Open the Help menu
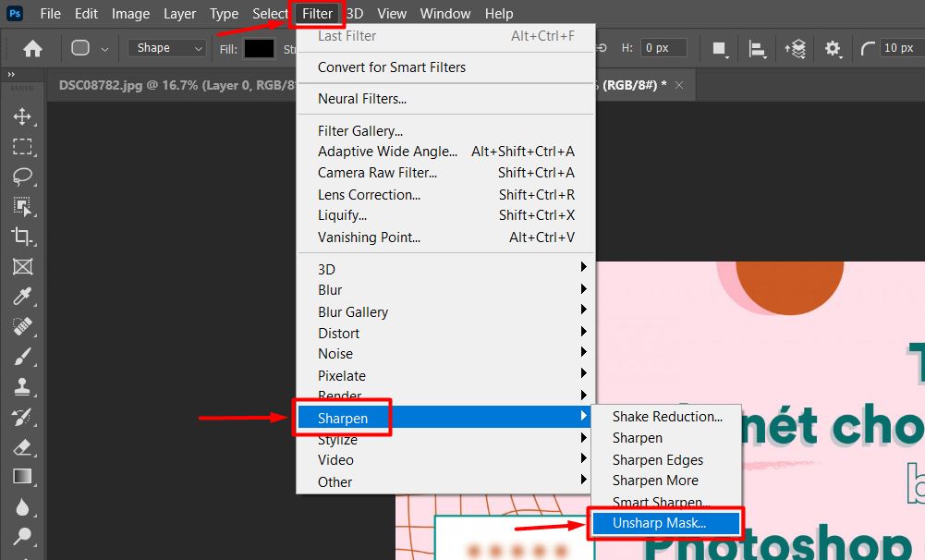Image resolution: width=925 pixels, height=560 pixels. [499, 14]
